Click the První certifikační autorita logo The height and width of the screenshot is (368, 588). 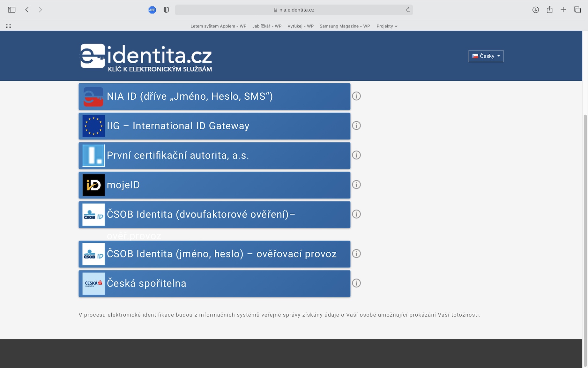point(93,156)
